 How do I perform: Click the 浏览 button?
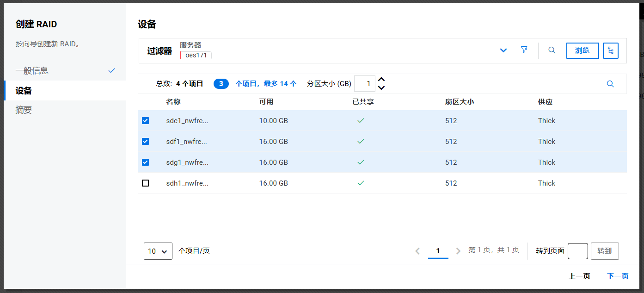tap(582, 50)
